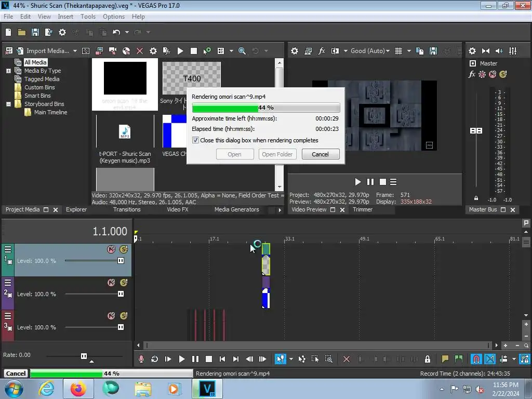Screen dimensions: 532x399
Task: Cancel rendering in the dialog
Action: (320, 154)
